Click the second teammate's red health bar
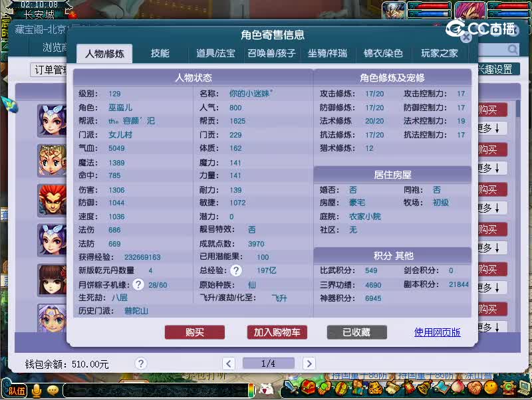The image size is (532, 400). click(511, 6)
